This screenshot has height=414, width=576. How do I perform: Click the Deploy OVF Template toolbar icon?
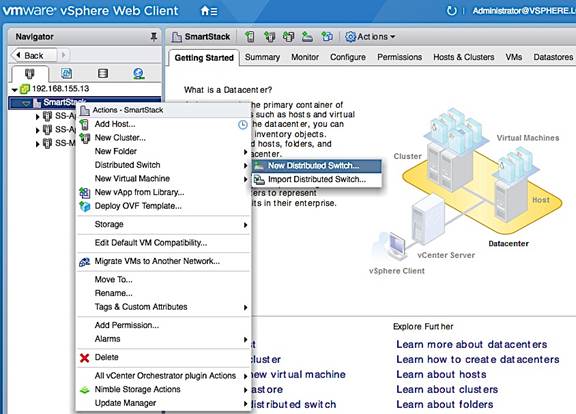pyautogui.click(x=327, y=37)
